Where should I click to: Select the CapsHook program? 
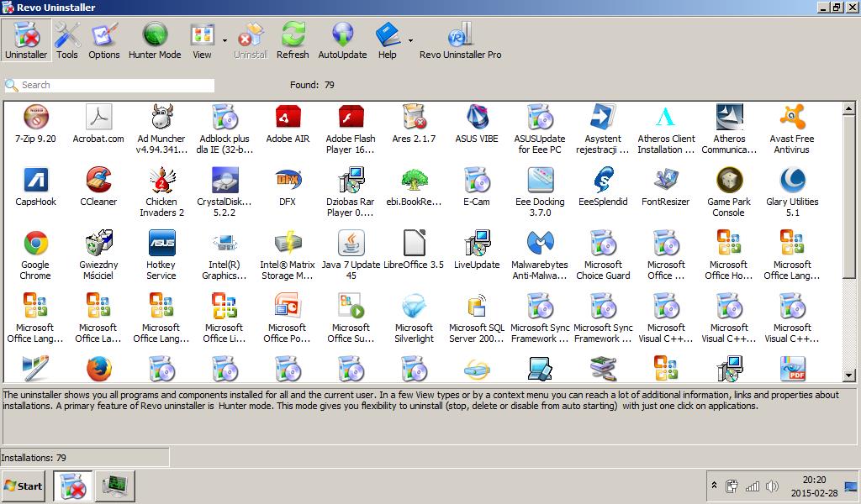click(35, 187)
